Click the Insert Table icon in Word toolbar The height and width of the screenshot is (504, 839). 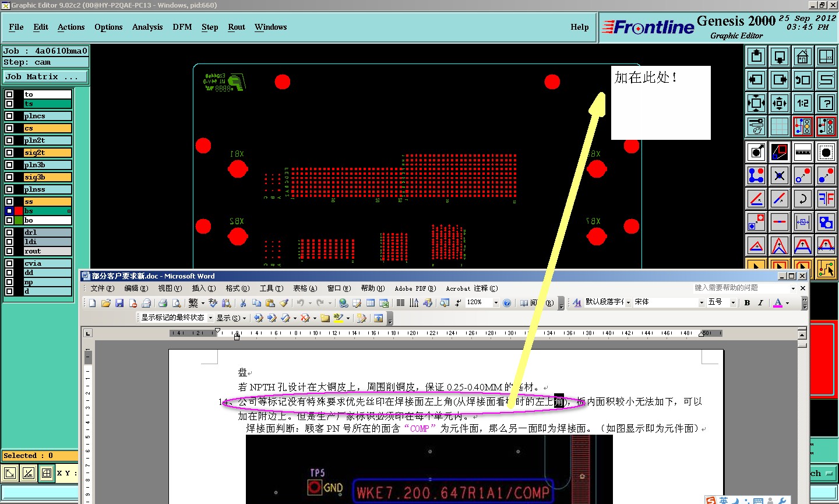pos(371,303)
